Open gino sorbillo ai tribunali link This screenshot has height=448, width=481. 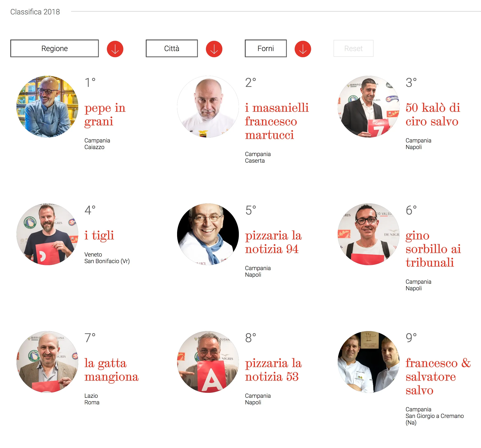pyautogui.click(x=433, y=249)
